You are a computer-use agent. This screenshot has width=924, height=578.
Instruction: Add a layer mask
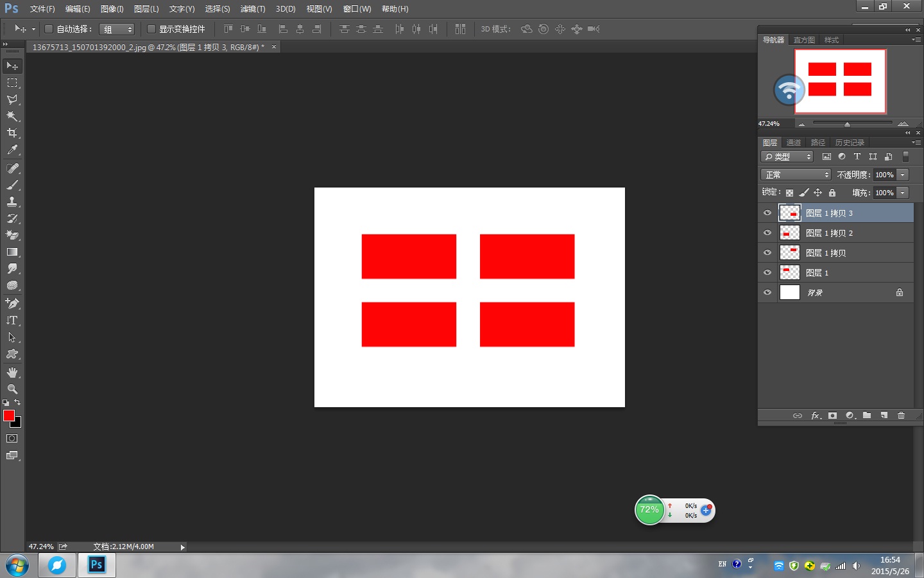(832, 416)
